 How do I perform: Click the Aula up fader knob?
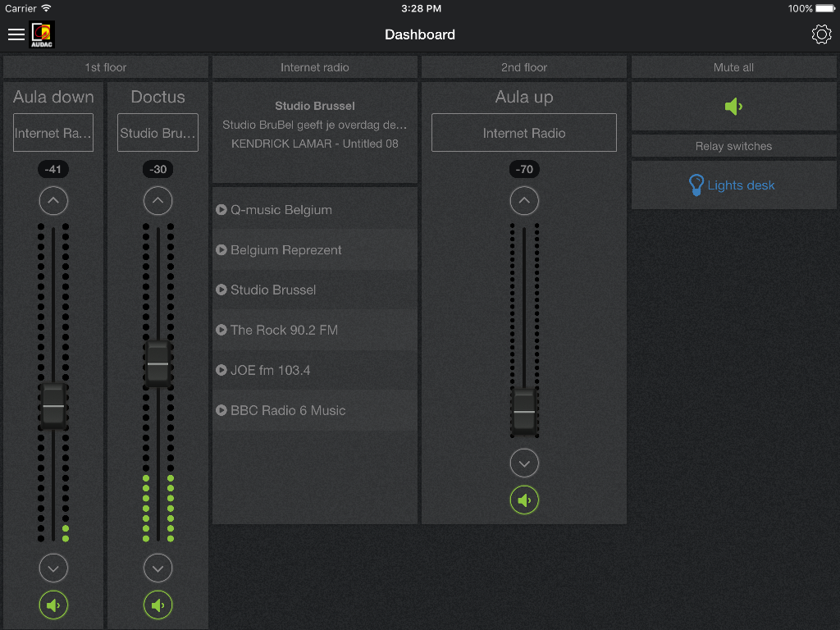pyautogui.click(x=524, y=412)
